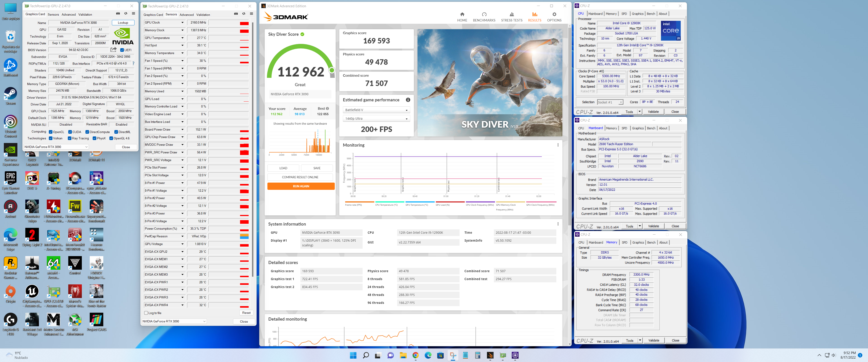Image resolution: width=868 pixels, height=362 pixels.
Task: Open 3DMark STRESS TESTS section
Action: [x=512, y=17]
